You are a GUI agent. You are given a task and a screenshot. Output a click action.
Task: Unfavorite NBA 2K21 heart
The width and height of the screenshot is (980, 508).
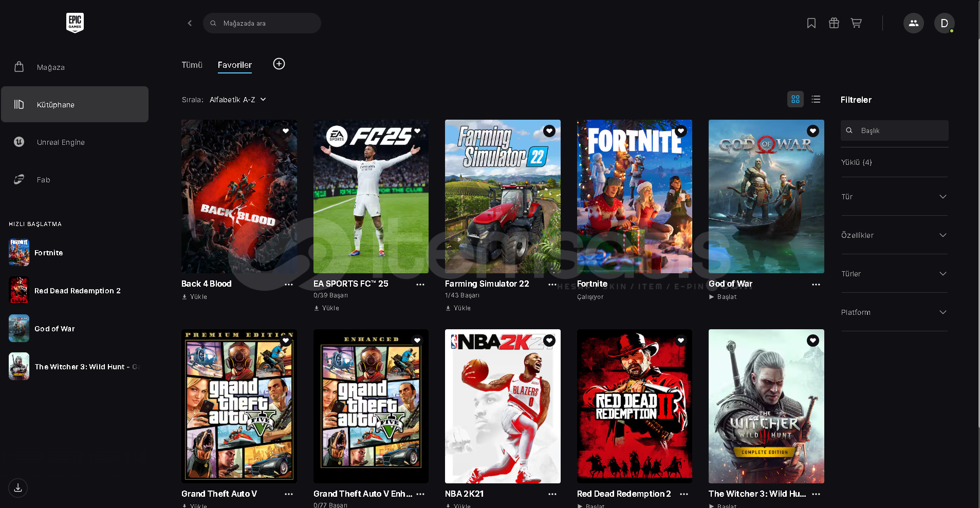(549, 341)
